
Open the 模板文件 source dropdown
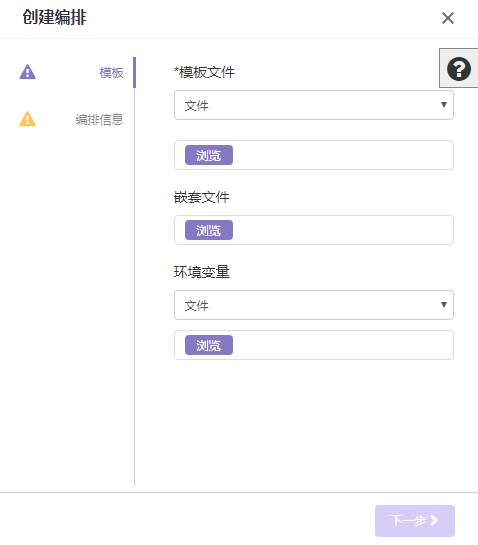point(314,105)
